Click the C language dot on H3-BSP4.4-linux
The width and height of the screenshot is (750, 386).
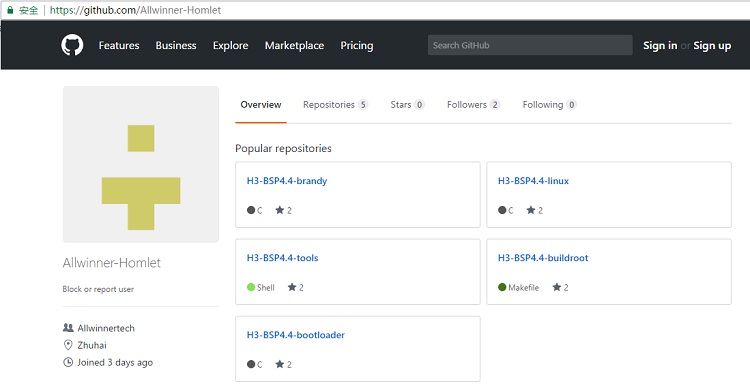[502, 210]
